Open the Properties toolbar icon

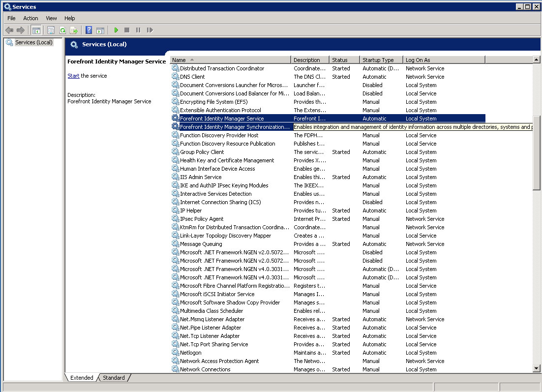click(x=51, y=30)
